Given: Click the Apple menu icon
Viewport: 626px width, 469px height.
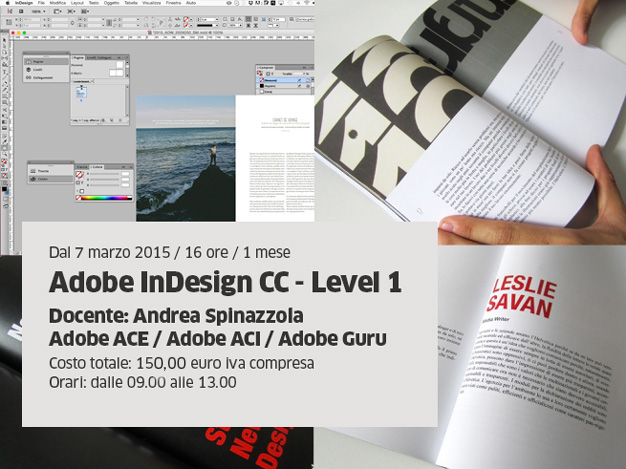Looking at the screenshot, I should [7, 3].
